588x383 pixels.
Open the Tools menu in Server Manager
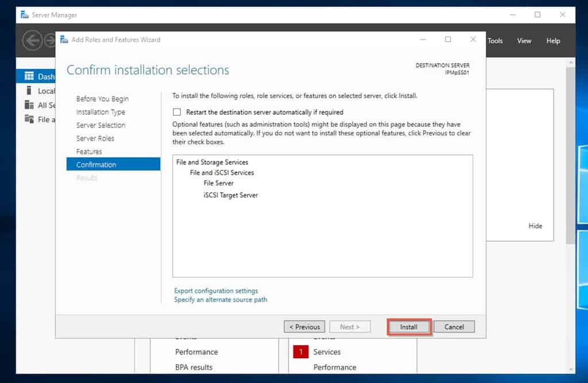point(495,41)
